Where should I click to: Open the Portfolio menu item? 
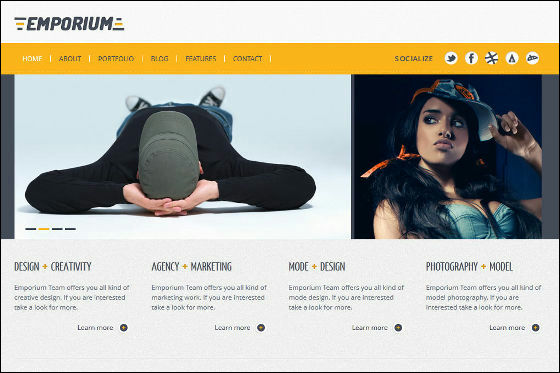pyautogui.click(x=116, y=59)
